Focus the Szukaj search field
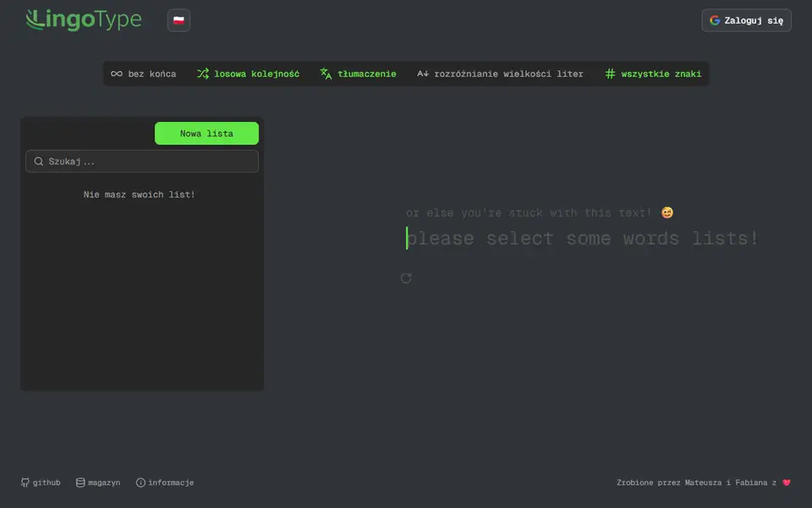Screen dimensions: 812x508 tap(142, 161)
